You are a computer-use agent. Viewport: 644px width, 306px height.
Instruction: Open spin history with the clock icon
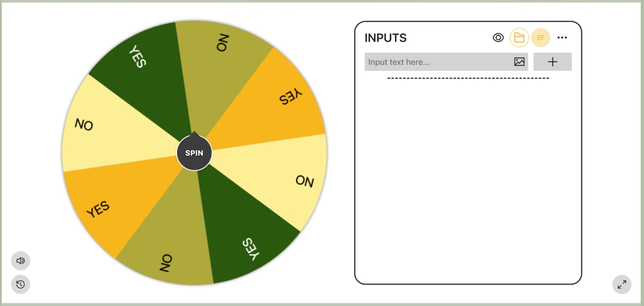click(20, 284)
